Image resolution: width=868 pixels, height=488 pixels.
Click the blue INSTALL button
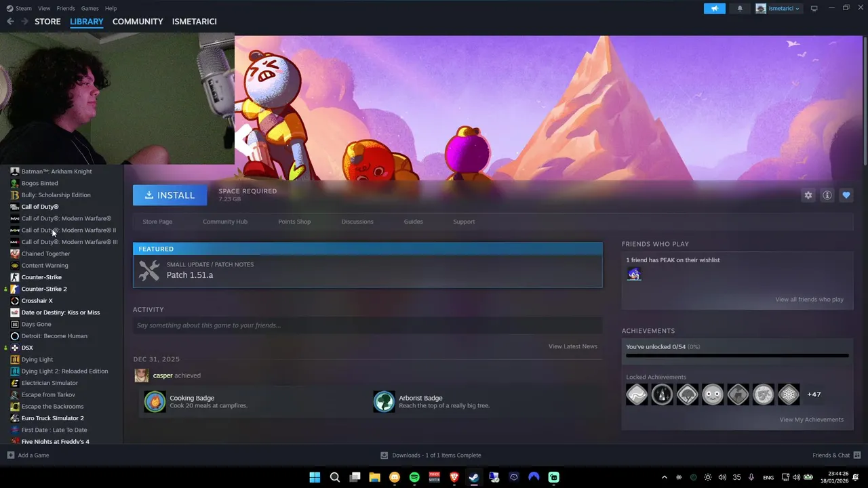point(170,195)
